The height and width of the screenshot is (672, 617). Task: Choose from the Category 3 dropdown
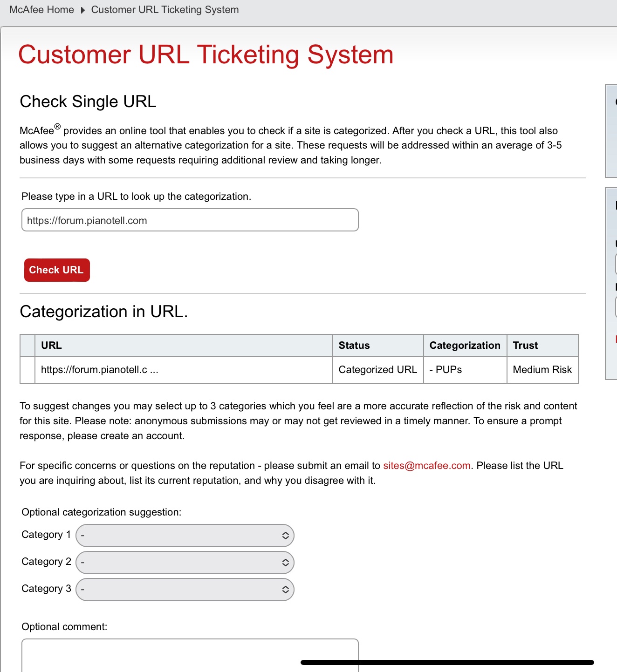pos(185,590)
